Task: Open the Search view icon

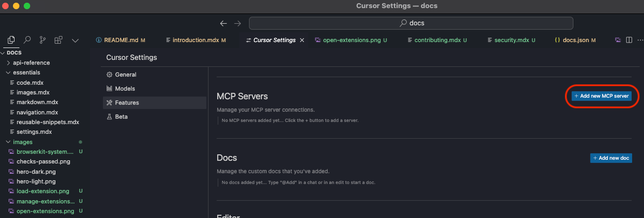Action: [27, 40]
